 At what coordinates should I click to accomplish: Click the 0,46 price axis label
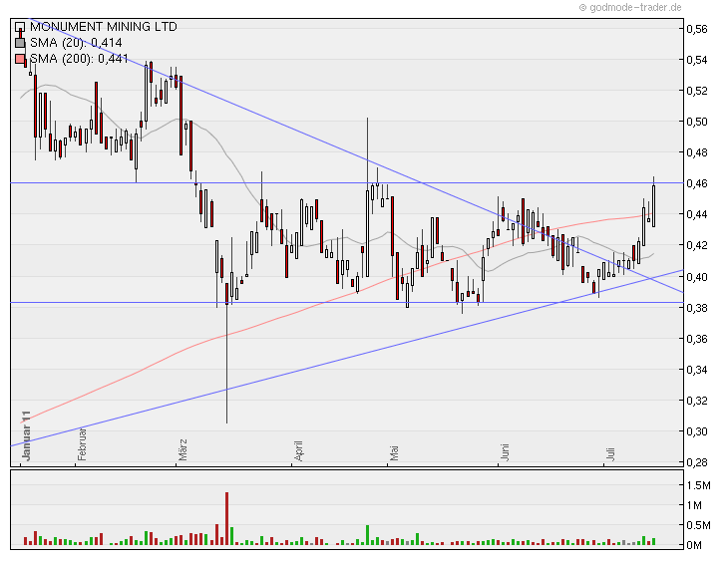[x=697, y=183]
